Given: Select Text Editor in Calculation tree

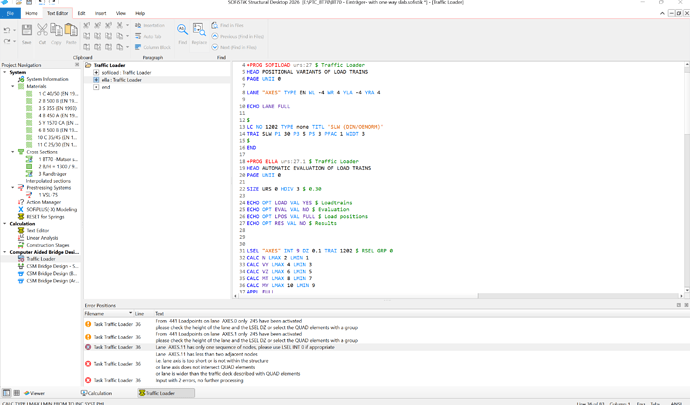Looking at the screenshot, I should click(38, 231).
